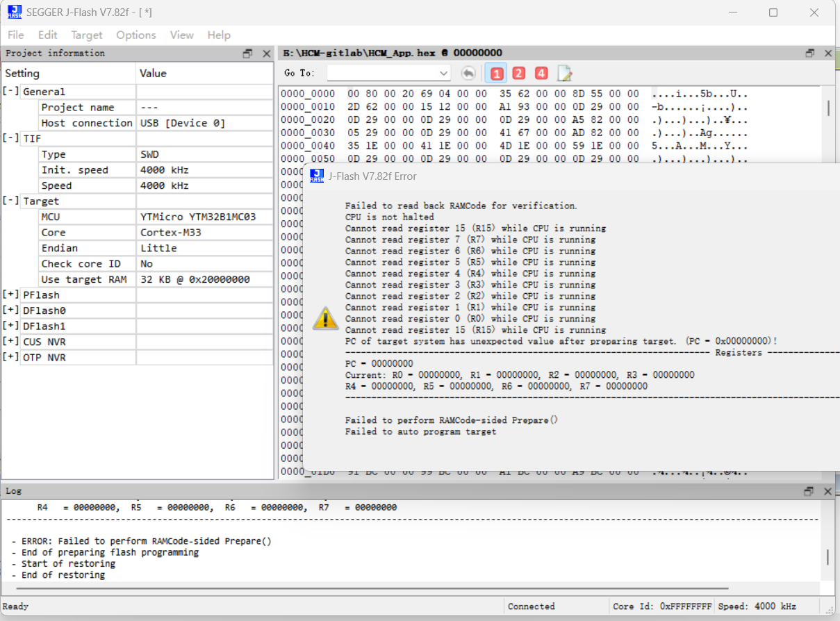Close the Project information panel
840x621 pixels.
click(266, 53)
